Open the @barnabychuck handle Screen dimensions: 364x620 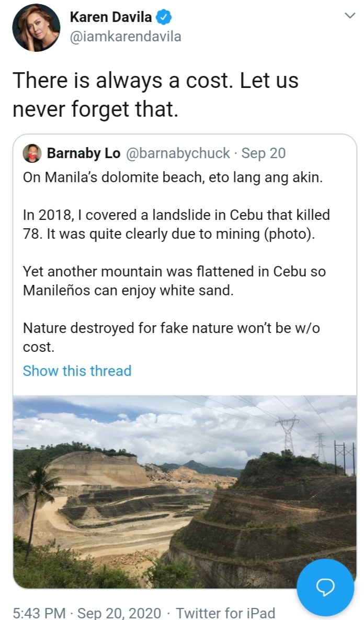(x=178, y=153)
